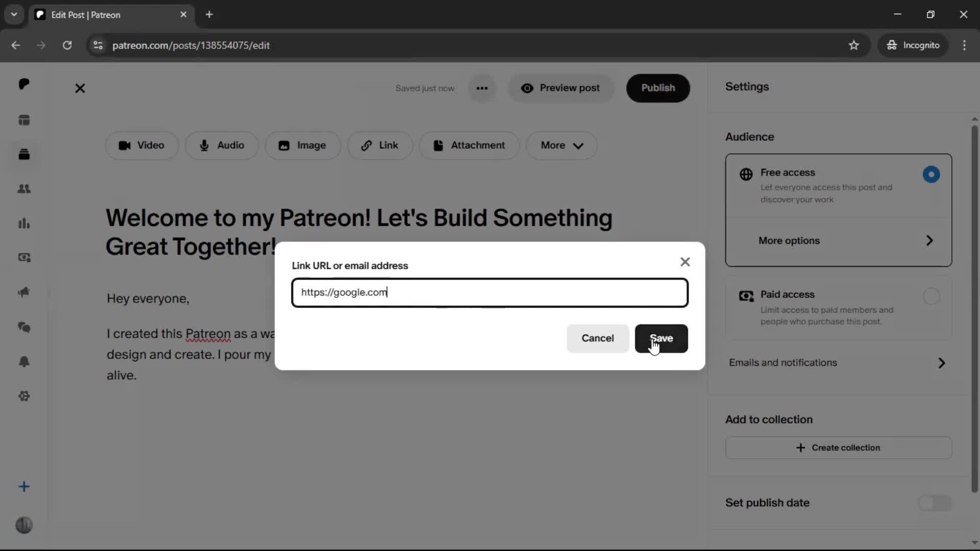Screen dimensions: 980x551
Task: Click into the Link URL input field
Action: point(490,293)
